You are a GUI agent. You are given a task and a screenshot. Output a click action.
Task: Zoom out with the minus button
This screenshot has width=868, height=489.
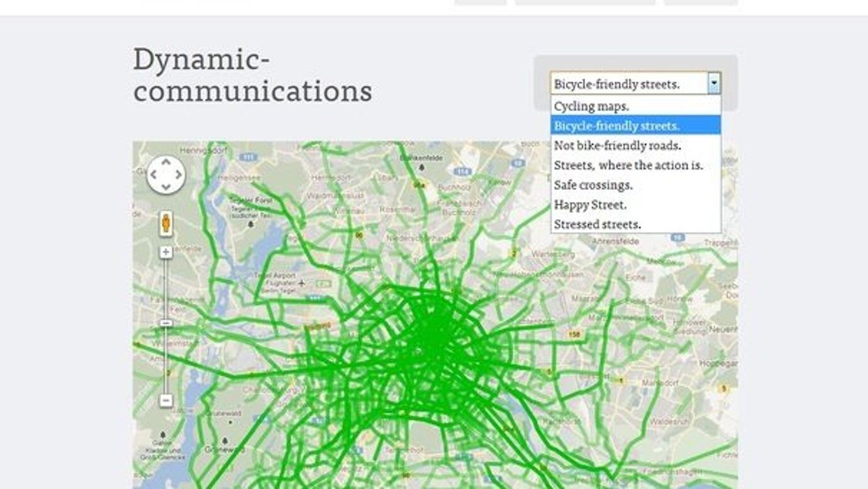click(166, 400)
